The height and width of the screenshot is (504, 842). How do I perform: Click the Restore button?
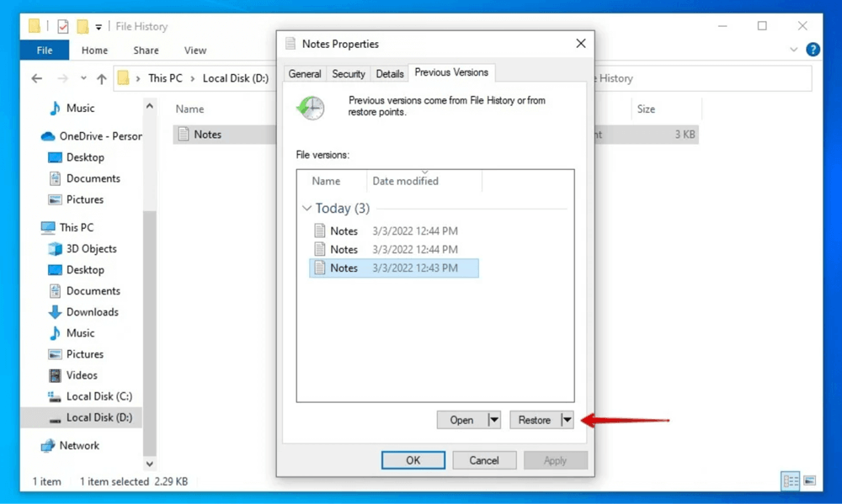pos(536,419)
